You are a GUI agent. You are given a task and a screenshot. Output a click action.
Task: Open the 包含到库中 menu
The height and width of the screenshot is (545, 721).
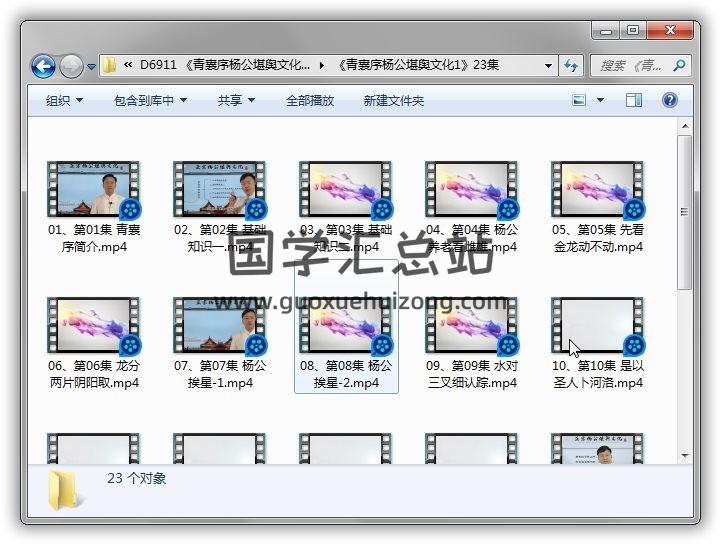coord(151,100)
